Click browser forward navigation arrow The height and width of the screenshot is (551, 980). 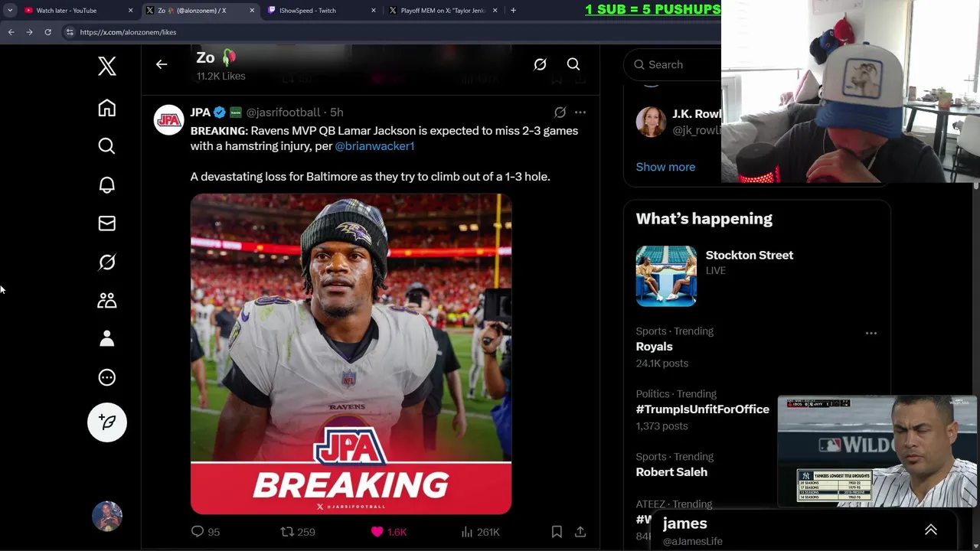tap(29, 32)
